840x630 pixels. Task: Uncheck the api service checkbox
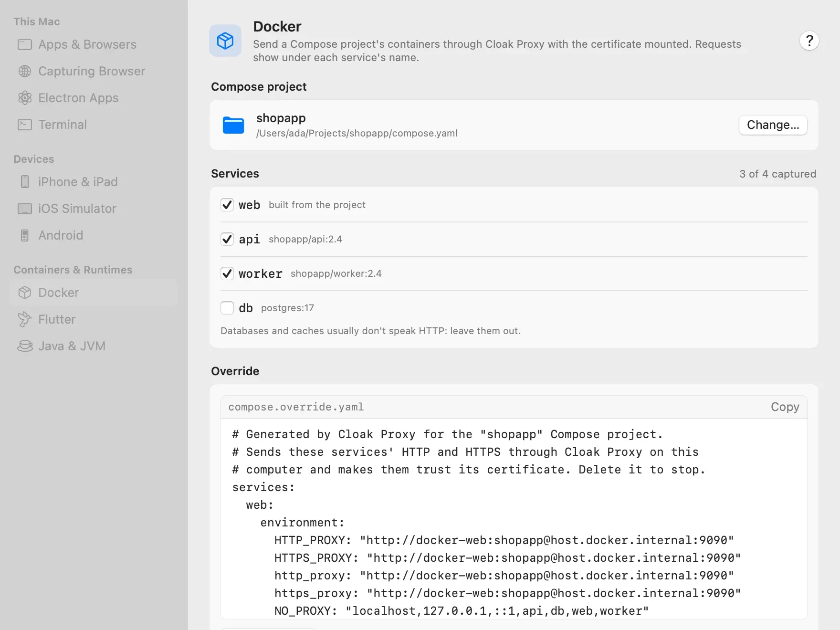point(227,239)
